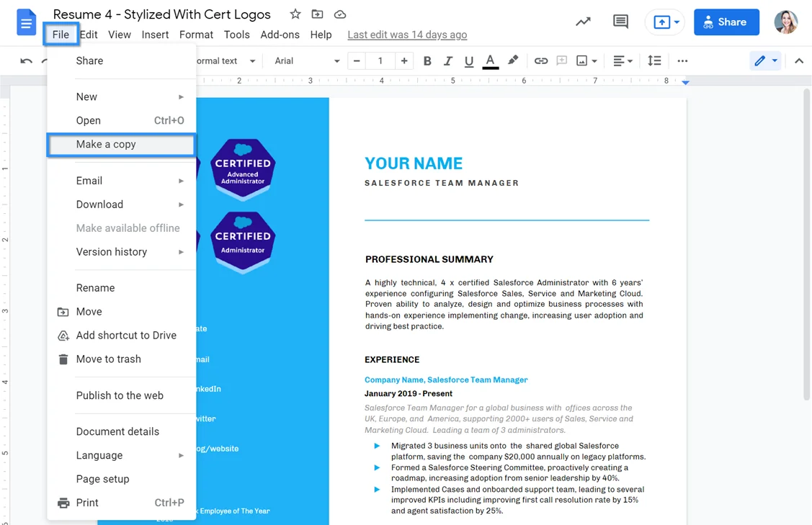Add a comment from the toolbar
This screenshot has height=525, width=812.
561,61
